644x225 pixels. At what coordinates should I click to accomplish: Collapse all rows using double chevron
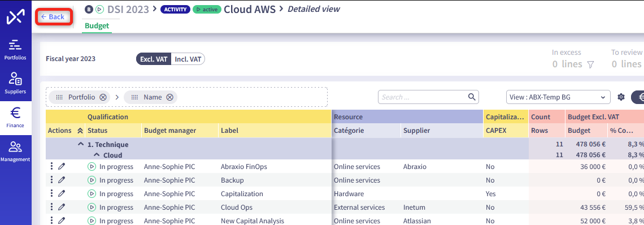tap(80, 131)
